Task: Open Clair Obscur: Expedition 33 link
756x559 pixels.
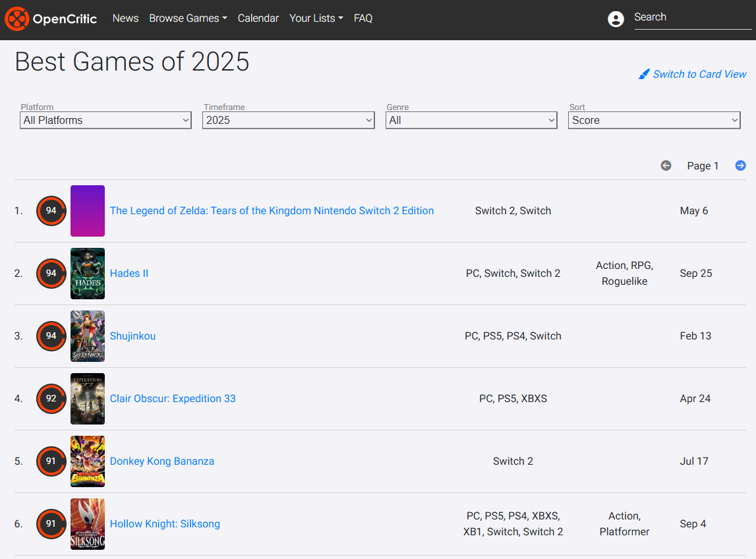Action: pyautogui.click(x=173, y=399)
